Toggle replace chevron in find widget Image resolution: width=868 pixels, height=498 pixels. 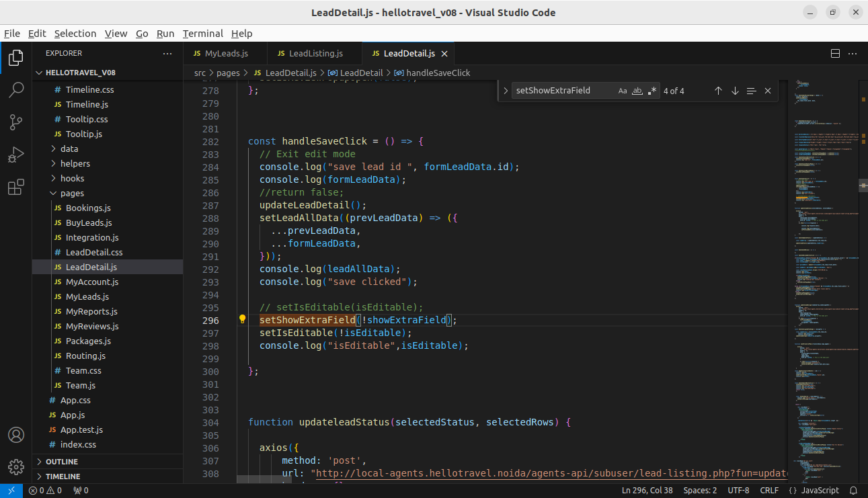(x=506, y=91)
